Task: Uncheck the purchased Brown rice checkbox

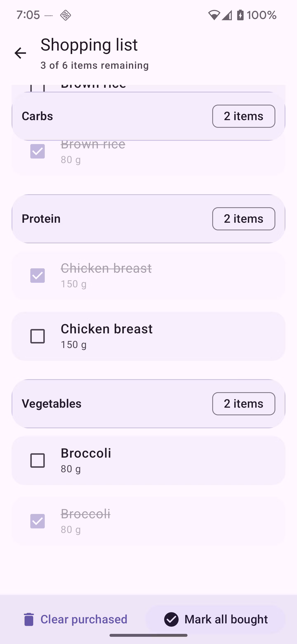Action: [38, 151]
